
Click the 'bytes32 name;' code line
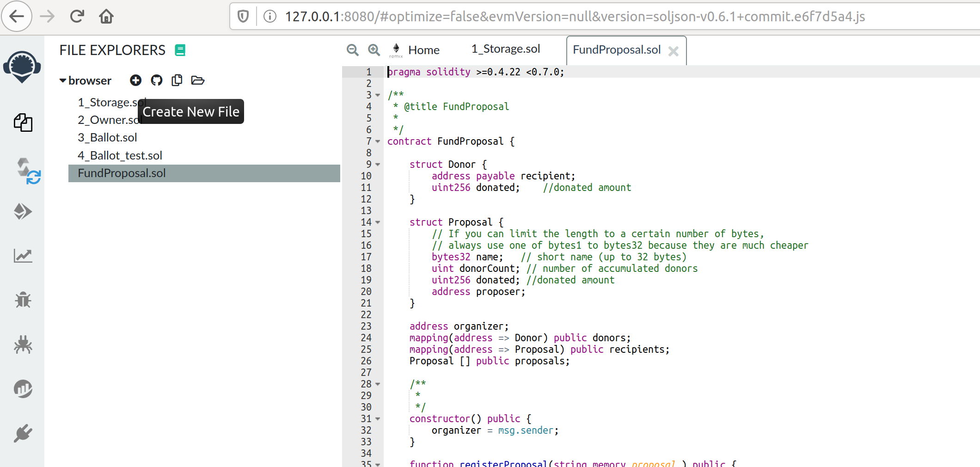tap(467, 257)
